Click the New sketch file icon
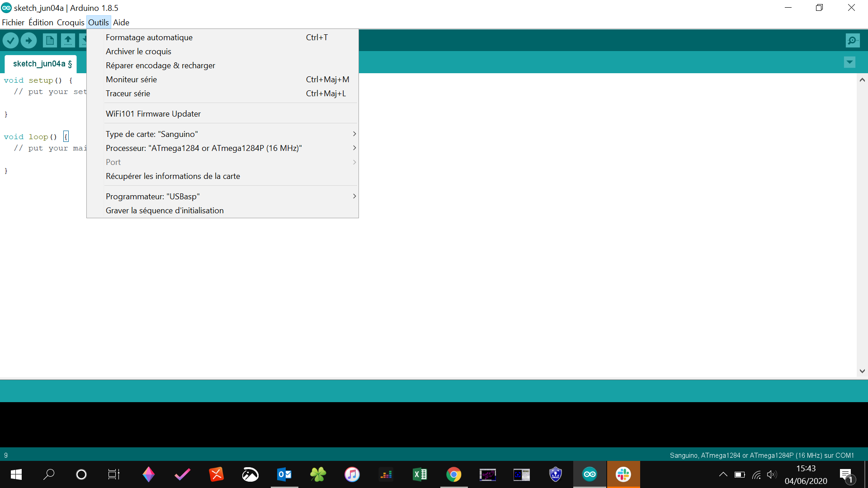 [50, 41]
